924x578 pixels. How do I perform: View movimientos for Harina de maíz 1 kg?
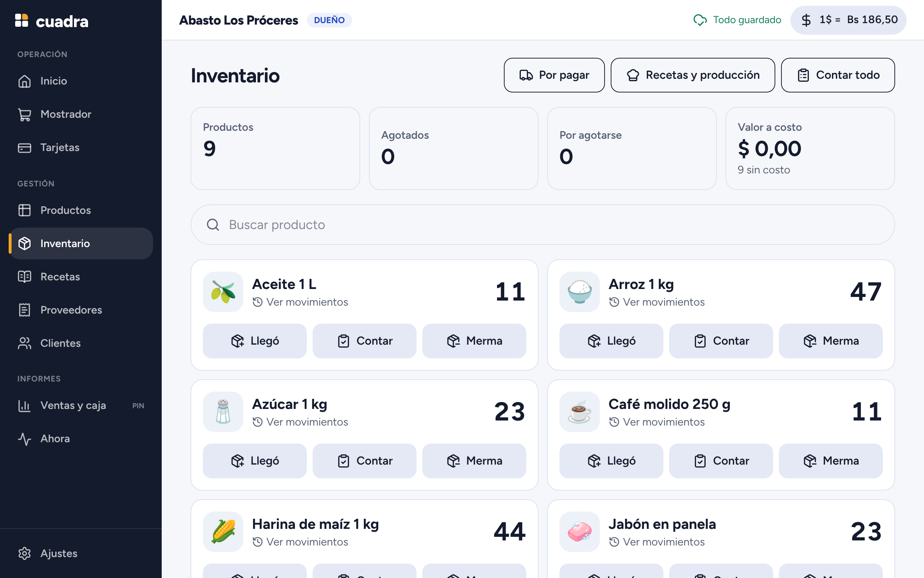tap(301, 542)
